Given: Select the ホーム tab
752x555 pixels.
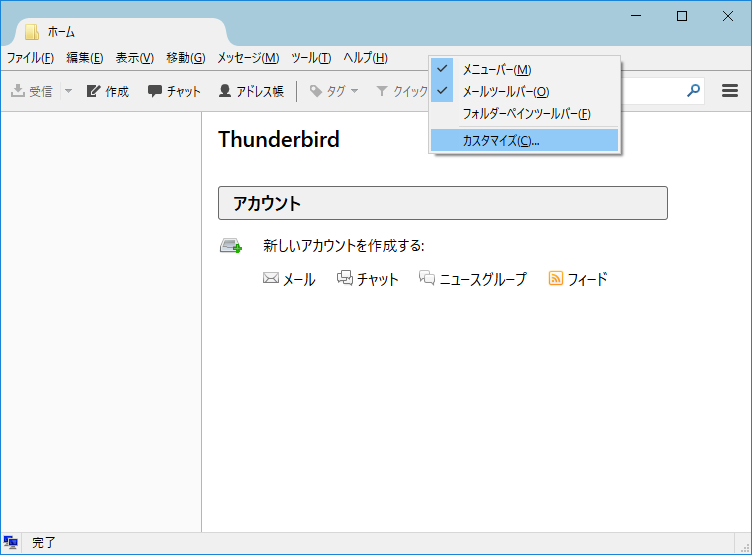Looking at the screenshot, I should [x=120, y=32].
